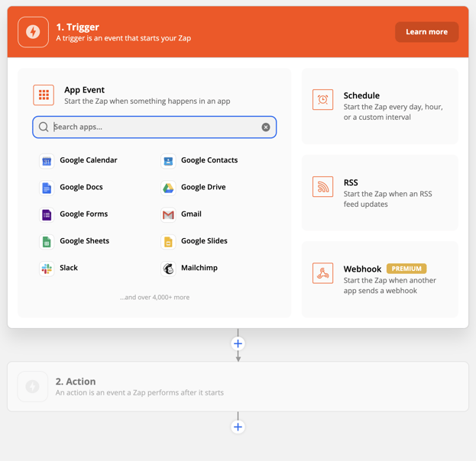
Task: Click the Google Forms icon
Action: (x=47, y=214)
